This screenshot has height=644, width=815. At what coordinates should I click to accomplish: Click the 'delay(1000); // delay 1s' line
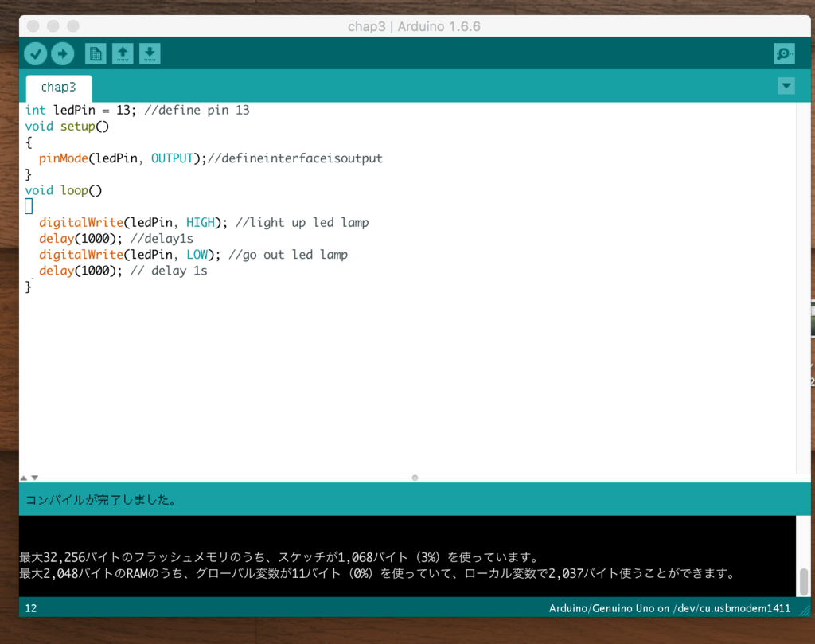click(123, 271)
